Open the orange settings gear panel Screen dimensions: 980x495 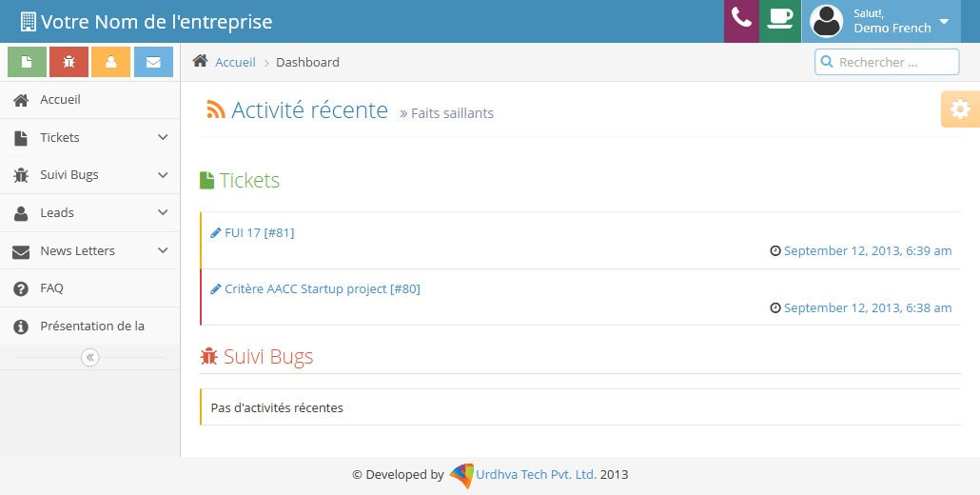click(x=960, y=109)
